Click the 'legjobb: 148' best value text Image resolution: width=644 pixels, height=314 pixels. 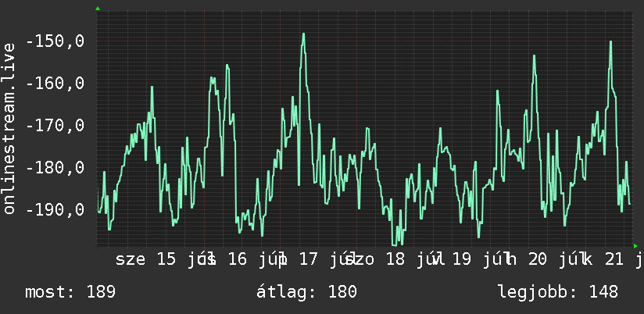(x=558, y=292)
